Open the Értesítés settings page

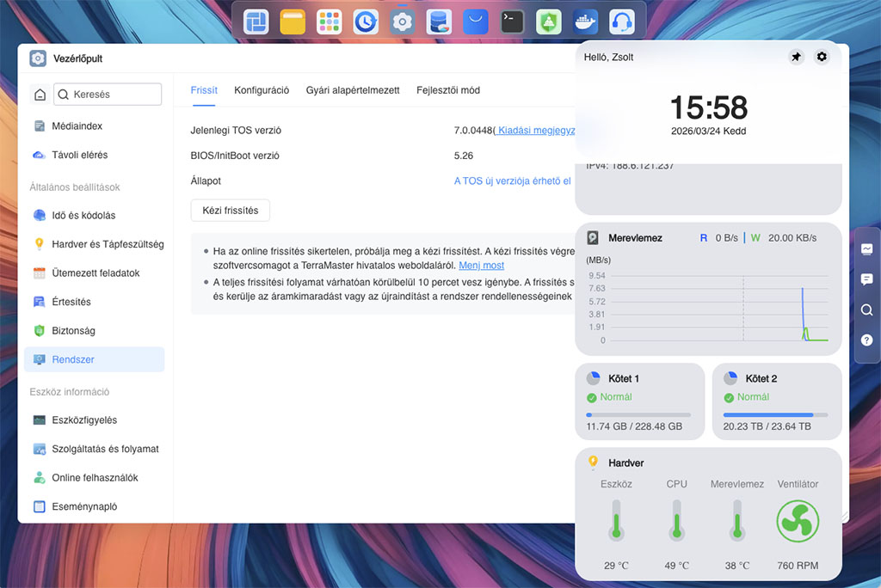point(95,302)
